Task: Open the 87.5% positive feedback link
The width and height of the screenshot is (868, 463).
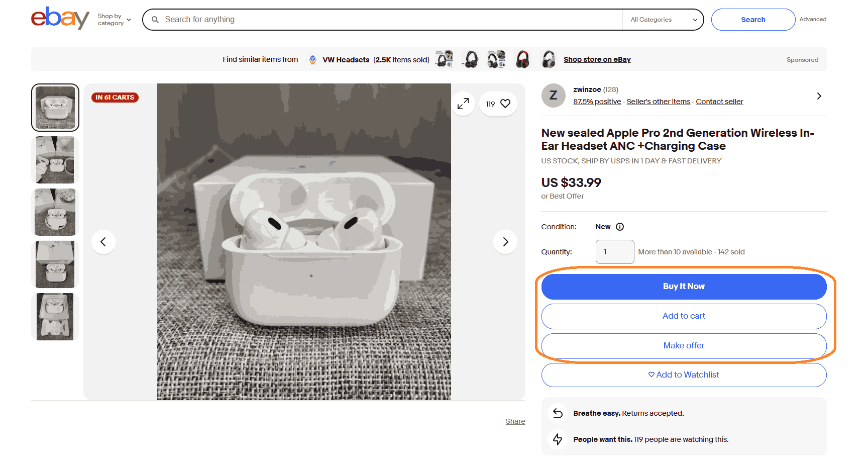Action: tap(597, 102)
